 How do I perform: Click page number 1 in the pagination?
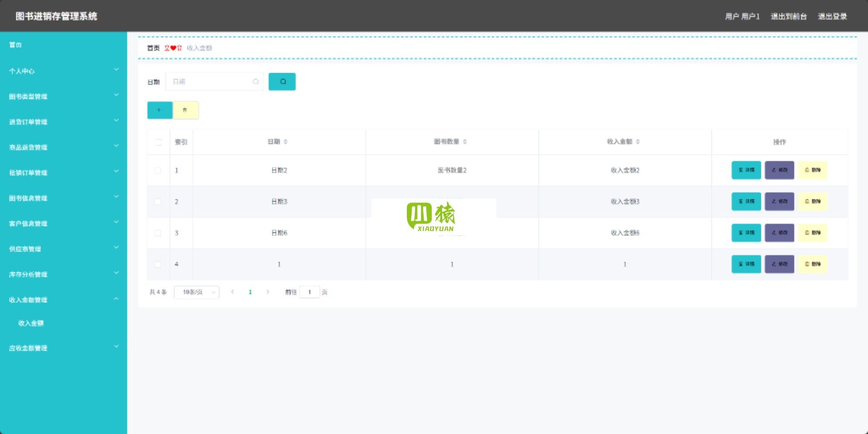[x=250, y=292]
